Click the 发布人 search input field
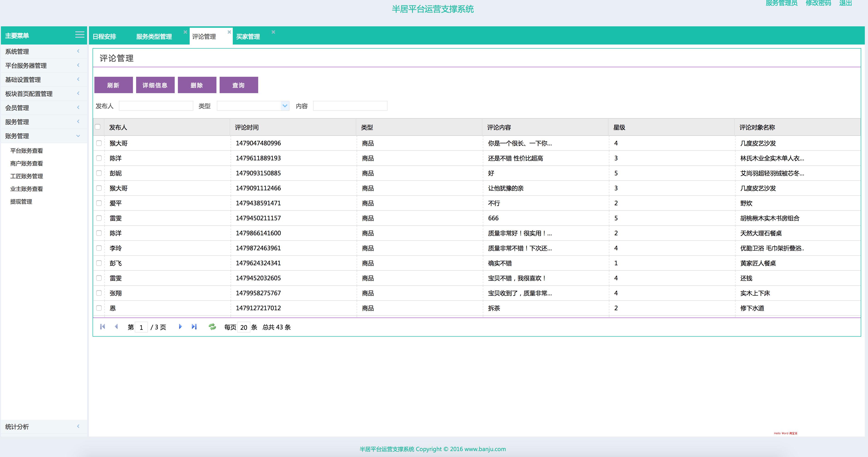 pyautogui.click(x=156, y=106)
